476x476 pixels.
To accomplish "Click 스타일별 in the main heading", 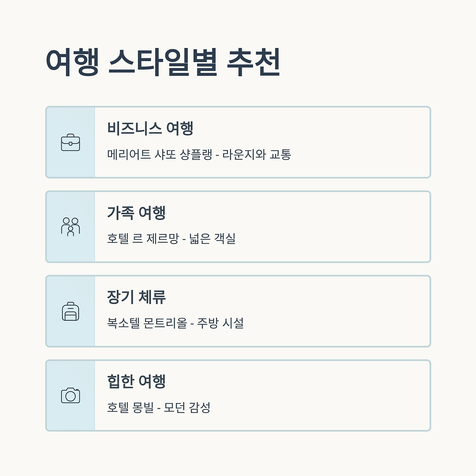I will pyautogui.click(x=163, y=62).
